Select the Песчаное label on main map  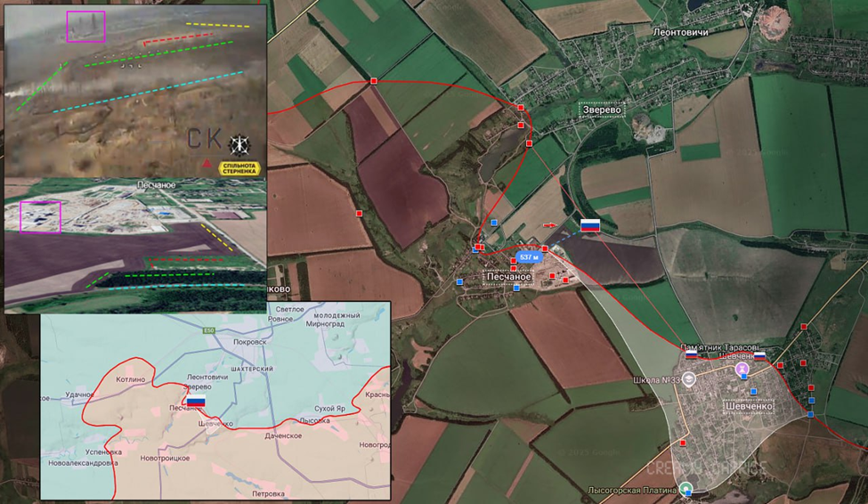[x=508, y=276]
